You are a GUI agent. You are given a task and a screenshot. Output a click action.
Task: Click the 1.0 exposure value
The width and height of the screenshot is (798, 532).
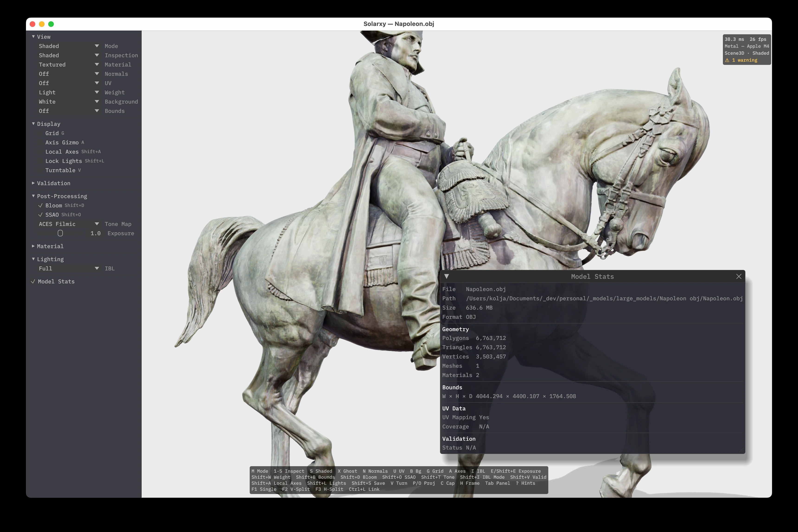click(96, 233)
